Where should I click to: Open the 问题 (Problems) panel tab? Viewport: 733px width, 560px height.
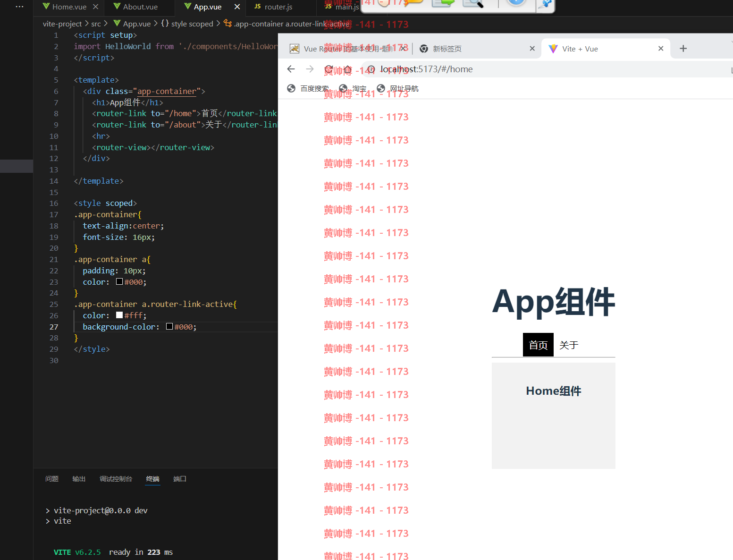tap(52, 479)
